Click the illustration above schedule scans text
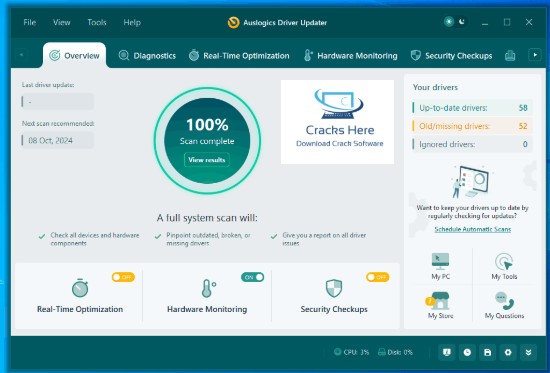Screen dimensions: 550x373 point(471,182)
